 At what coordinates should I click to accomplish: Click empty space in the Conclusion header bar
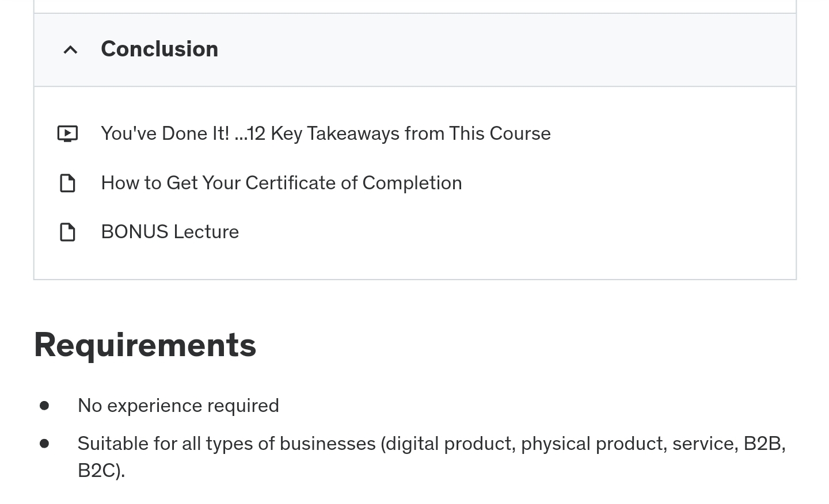(507, 50)
